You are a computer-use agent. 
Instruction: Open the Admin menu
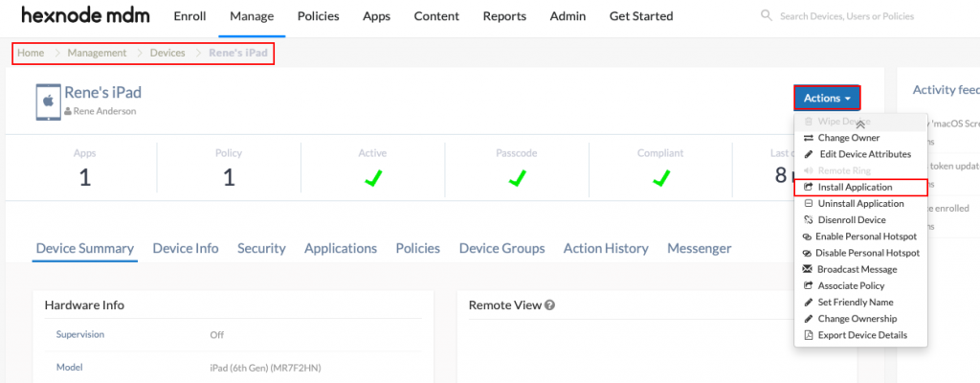[x=568, y=16]
